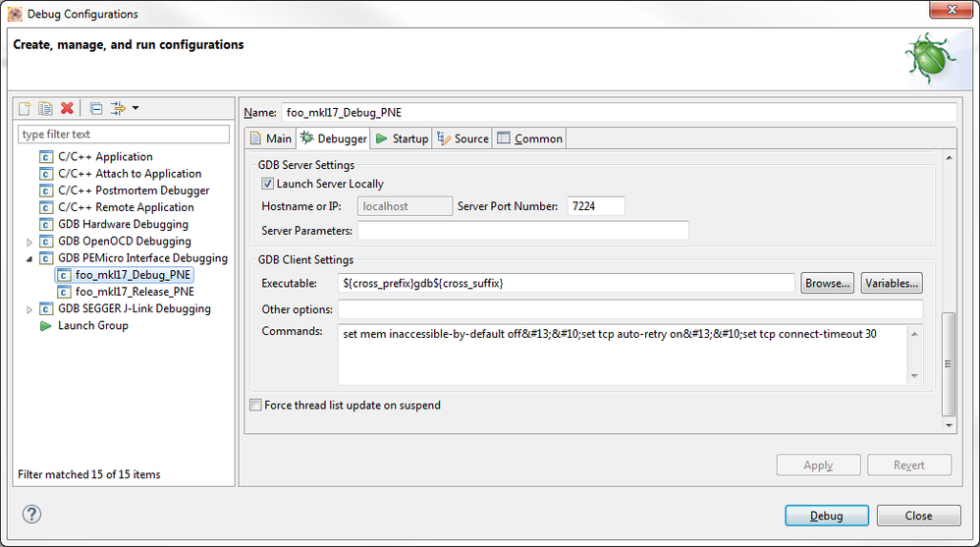Click the Commands box scroll down arrow
The height and width of the screenshot is (547, 980).
[x=915, y=376]
